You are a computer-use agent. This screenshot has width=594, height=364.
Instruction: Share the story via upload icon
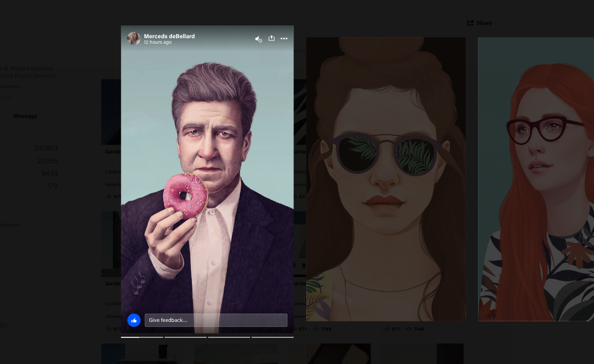(272, 38)
